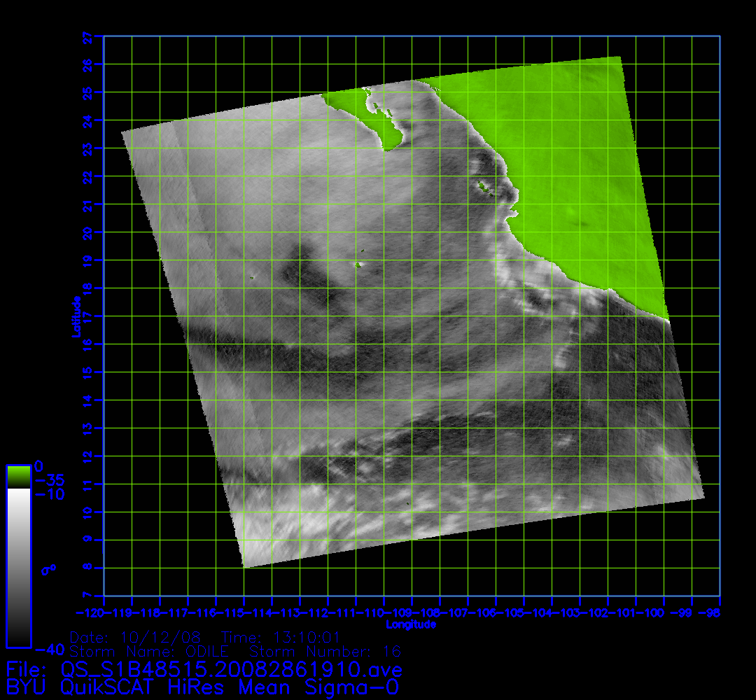This screenshot has width=756, height=700.
Task: Click the Longitude axis label
Action: click(x=412, y=624)
